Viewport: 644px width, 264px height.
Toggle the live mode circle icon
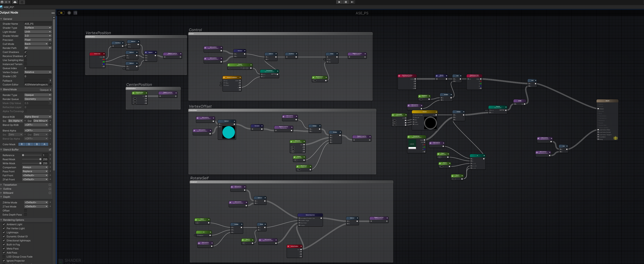[x=69, y=13]
